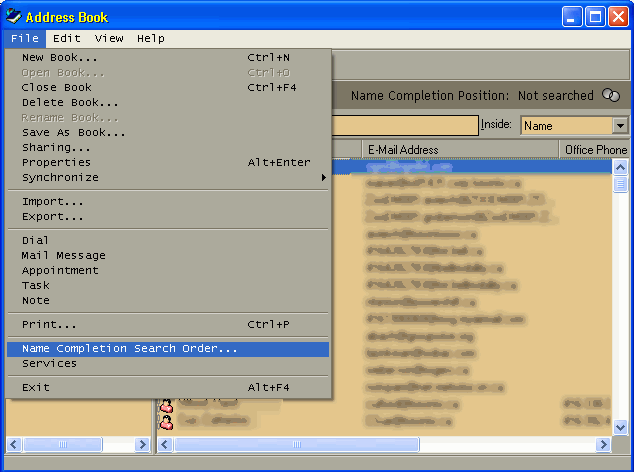This screenshot has height=472, width=634.
Task: Click the search text input field
Action: point(405,125)
